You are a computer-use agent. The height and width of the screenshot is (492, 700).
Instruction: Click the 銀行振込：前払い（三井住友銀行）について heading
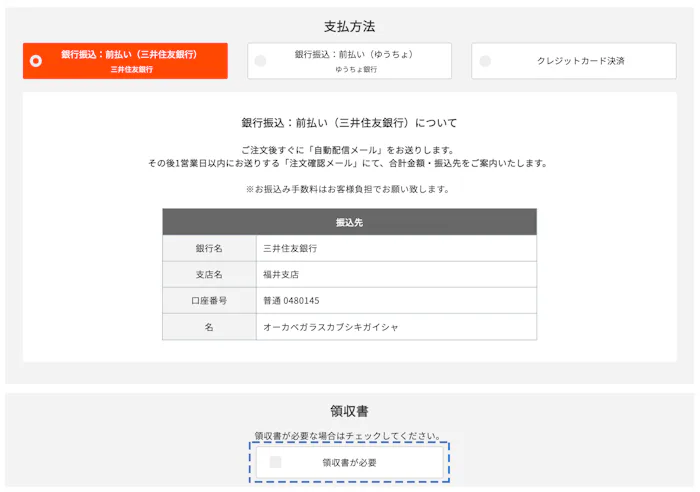349,123
